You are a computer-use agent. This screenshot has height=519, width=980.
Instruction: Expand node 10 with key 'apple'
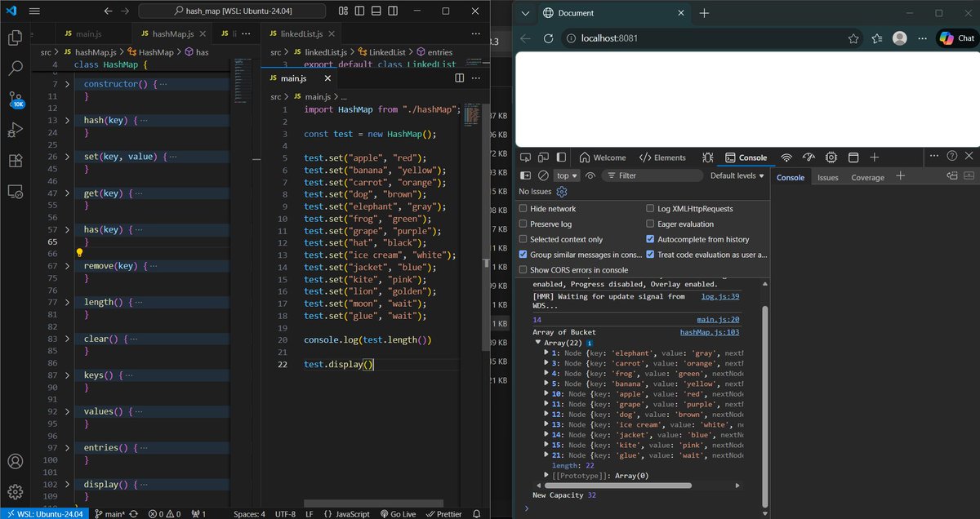pyautogui.click(x=547, y=393)
